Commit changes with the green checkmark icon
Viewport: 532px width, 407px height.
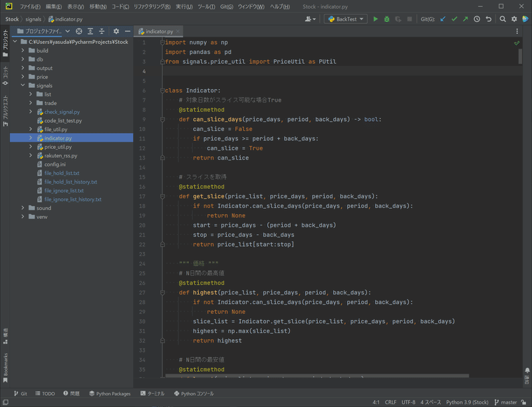point(454,19)
